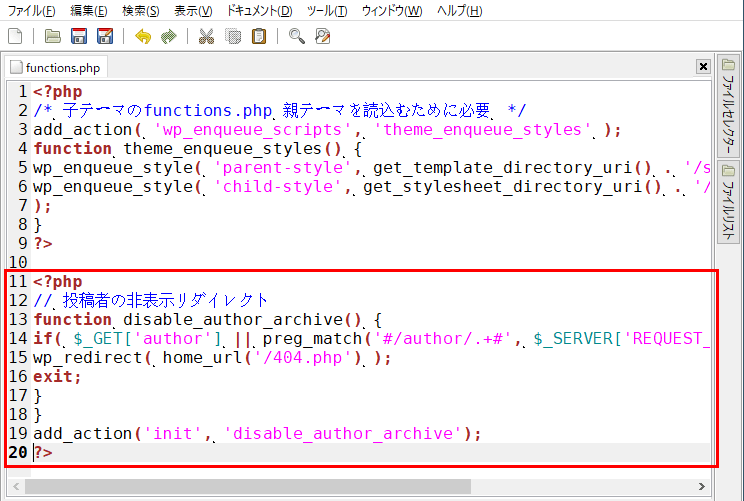Click the comment 投稿者の非表示リダイレクト
Viewport: 744px width, 501px height.
tap(166, 300)
